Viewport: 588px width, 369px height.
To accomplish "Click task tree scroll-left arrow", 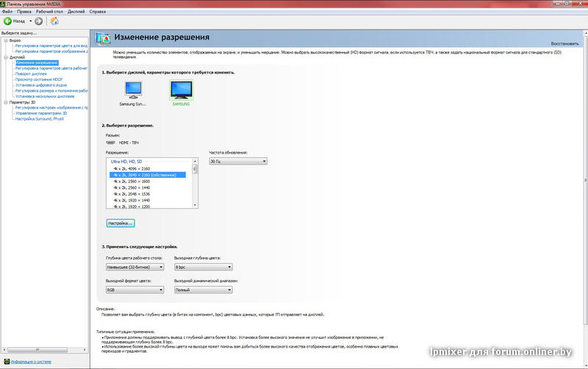I will point(4,349).
